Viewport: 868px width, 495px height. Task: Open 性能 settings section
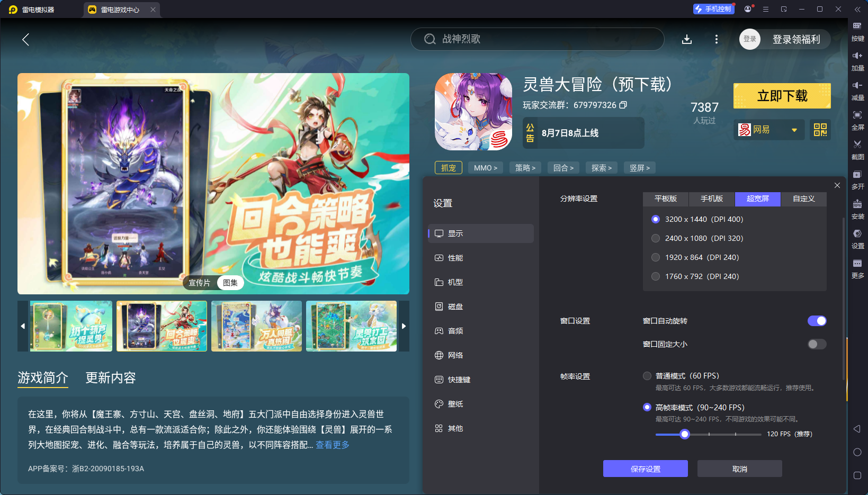481,258
